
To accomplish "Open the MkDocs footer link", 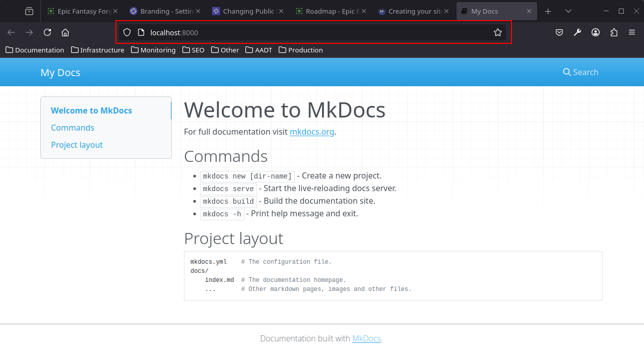I will point(366,338).
